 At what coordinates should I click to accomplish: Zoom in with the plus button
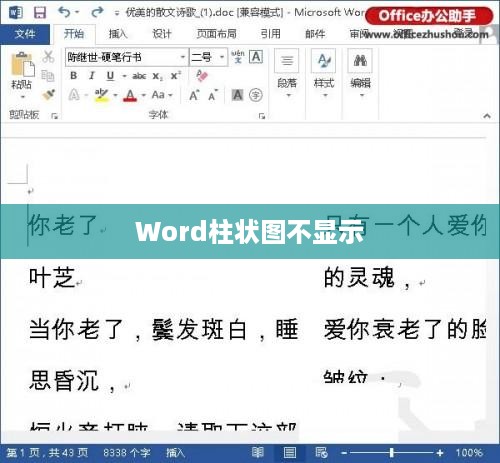pos(440,453)
